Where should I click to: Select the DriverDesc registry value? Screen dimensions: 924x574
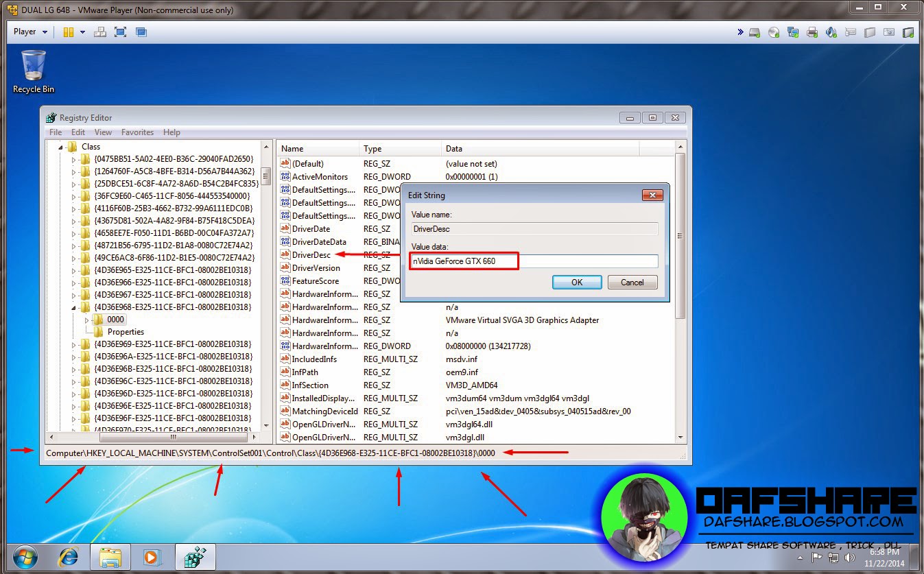coord(311,255)
